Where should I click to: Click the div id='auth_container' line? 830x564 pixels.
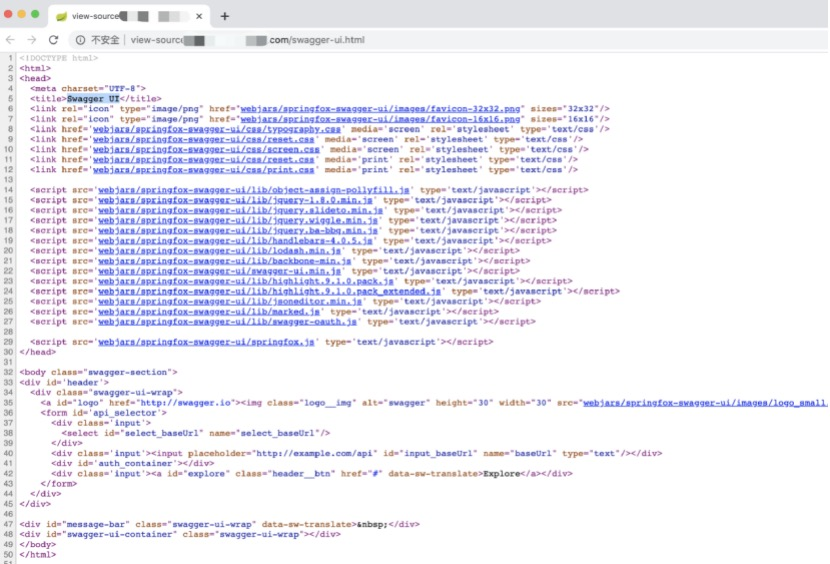pos(132,463)
